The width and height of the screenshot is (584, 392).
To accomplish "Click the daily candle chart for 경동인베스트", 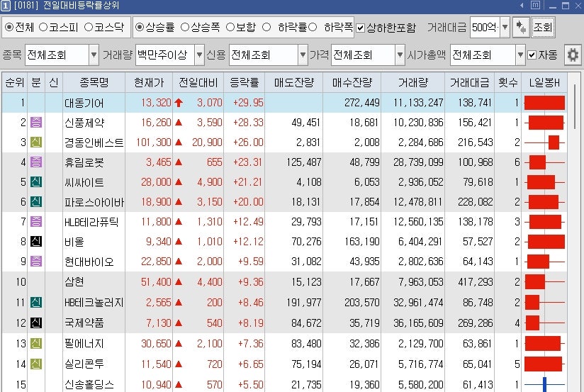I will click(x=544, y=142).
